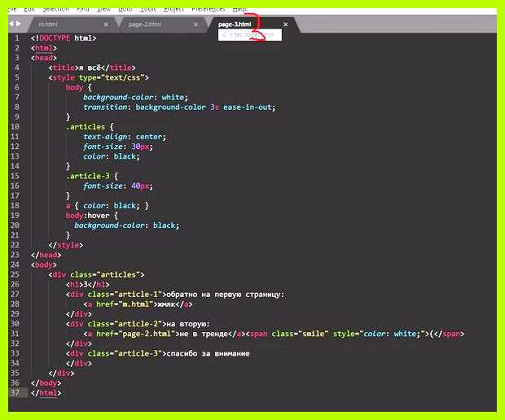Click the 'body:hover {' selector
The image size is (505, 420).
tap(92, 216)
